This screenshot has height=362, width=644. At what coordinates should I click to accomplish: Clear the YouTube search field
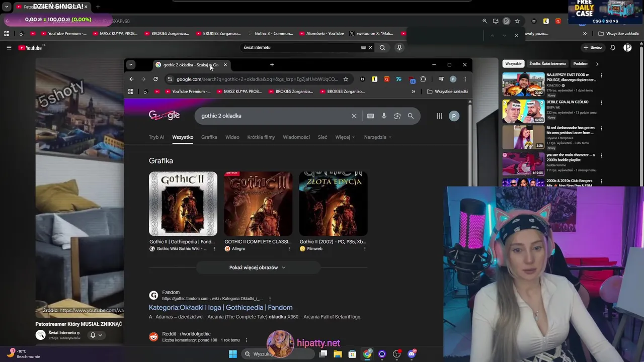(370, 47)
